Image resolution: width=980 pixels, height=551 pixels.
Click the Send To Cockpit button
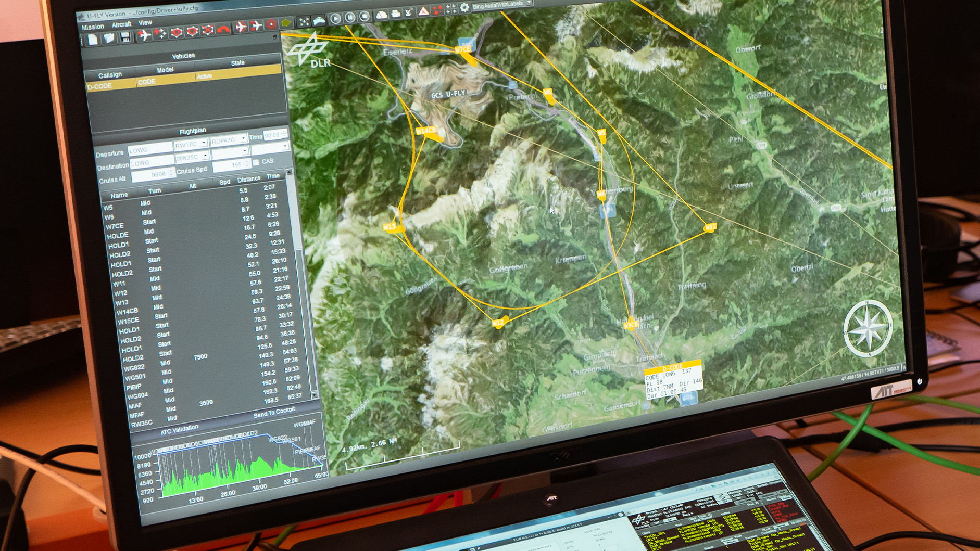click(274, 413)
